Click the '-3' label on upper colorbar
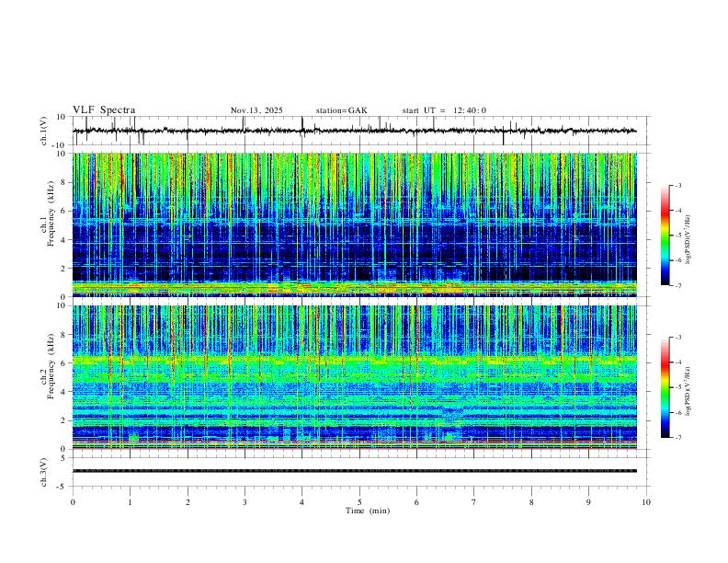728x563 pixels. point(678,186)
